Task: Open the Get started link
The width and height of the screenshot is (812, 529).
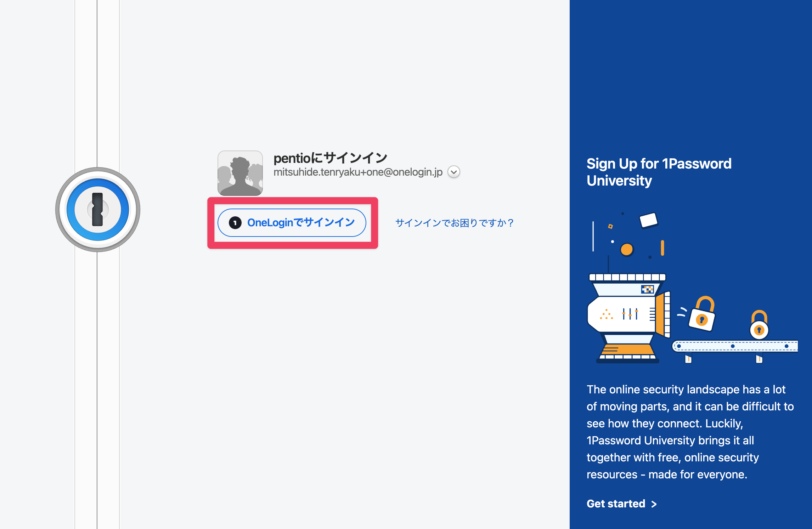Action: coord(622,504)
